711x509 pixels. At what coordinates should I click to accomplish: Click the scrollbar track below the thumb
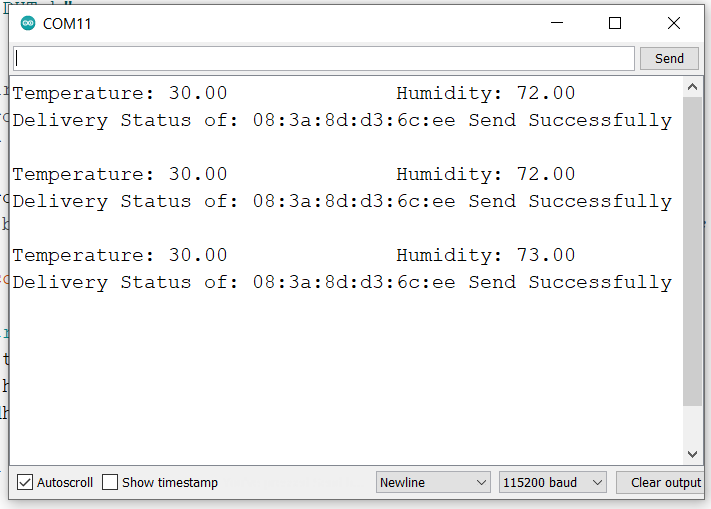[692, 427]
